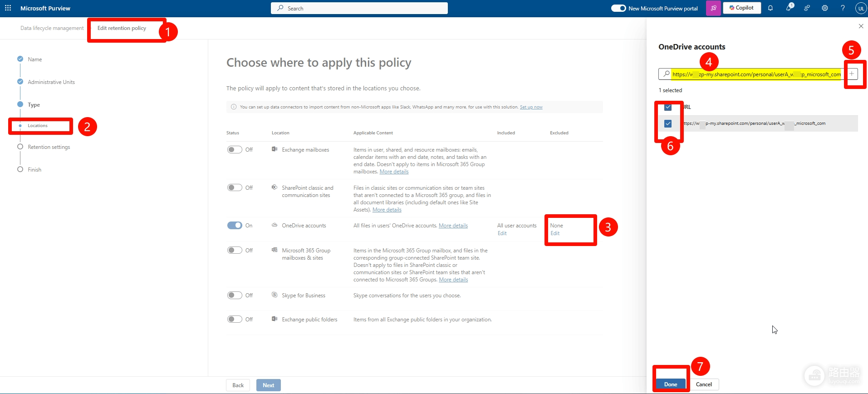Uncheck the sharepoint.com personal URL row checkbox
Viewport: 868px width, 394px height.
[x=668, y=123]
